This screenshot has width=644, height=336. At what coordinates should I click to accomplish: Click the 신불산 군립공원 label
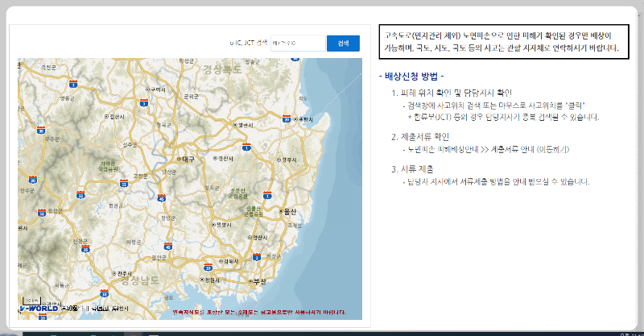point(254,211)
